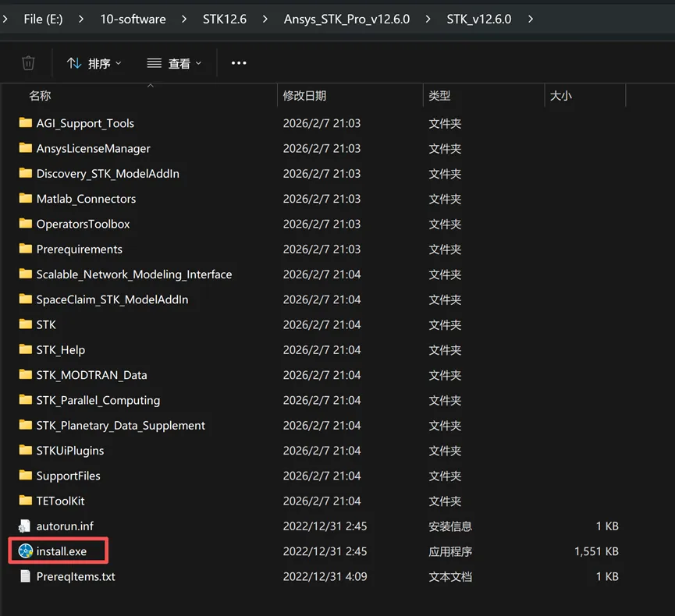Select AnsysLicenseManager folder icon
The height and width of the screenshot is (616, 675).
26,148
